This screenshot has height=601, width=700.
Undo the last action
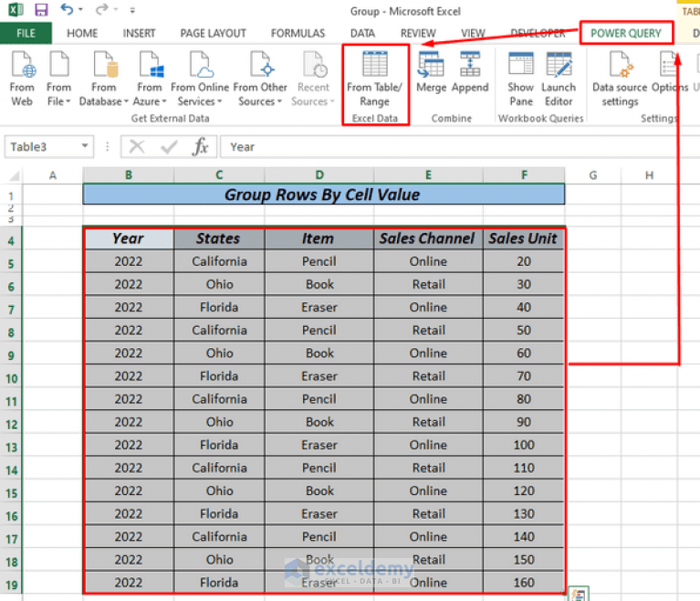coord(67,9)
